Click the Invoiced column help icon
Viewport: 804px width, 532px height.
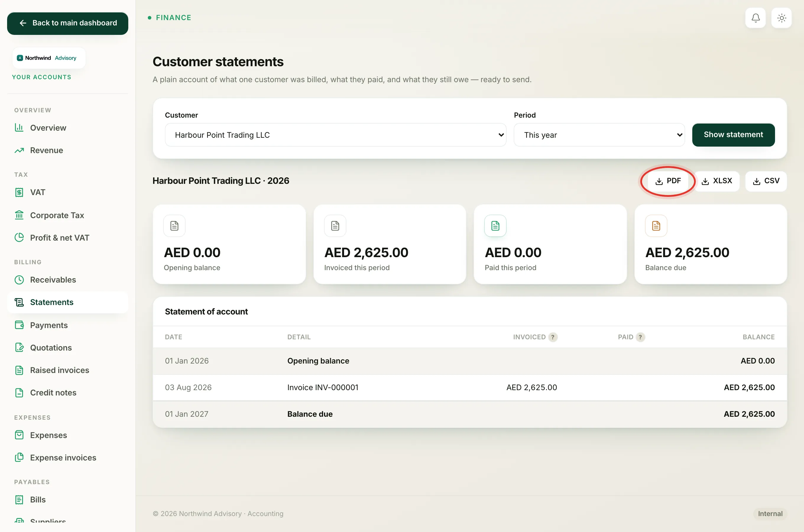coord(553,337)
